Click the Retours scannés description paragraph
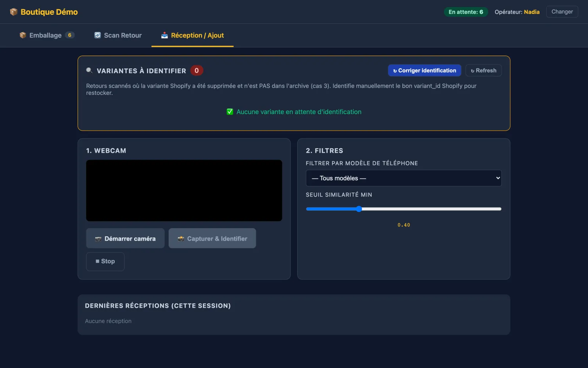Screen dimensions: 588x368 (x=282, y=89)
